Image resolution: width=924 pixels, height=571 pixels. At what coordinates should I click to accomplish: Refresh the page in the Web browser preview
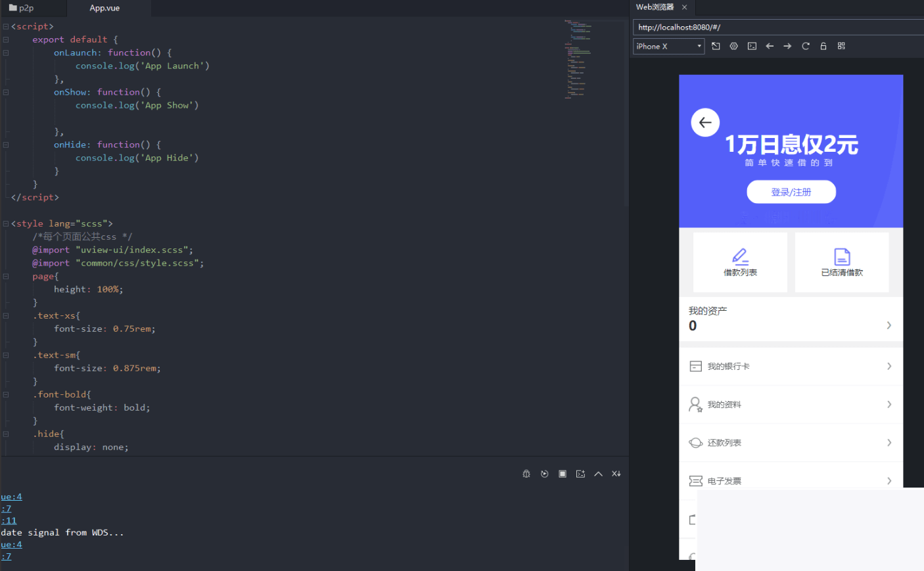(805, 46)
